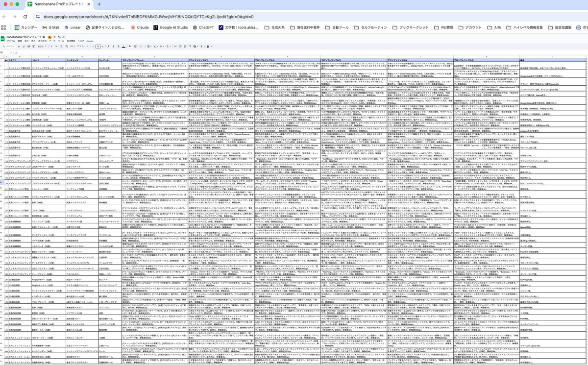
Task: Click the docs.google.com address bar URL
Action: click(148, 16)
